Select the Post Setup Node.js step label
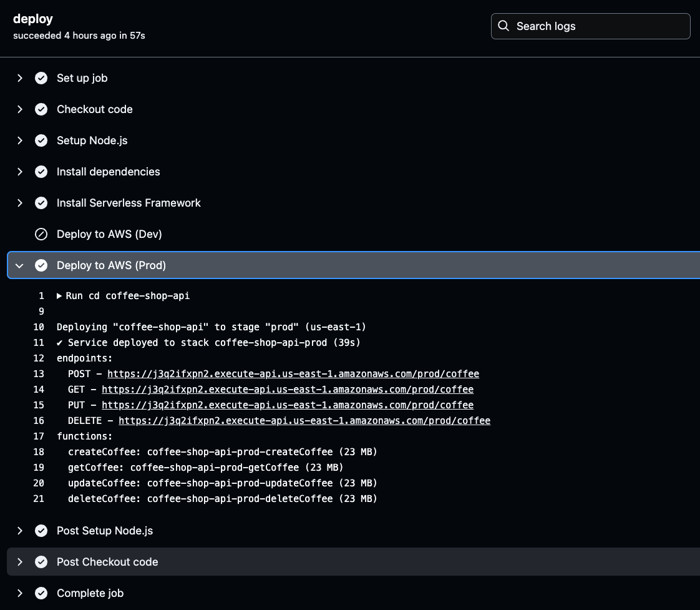 (x=104, y=531)
